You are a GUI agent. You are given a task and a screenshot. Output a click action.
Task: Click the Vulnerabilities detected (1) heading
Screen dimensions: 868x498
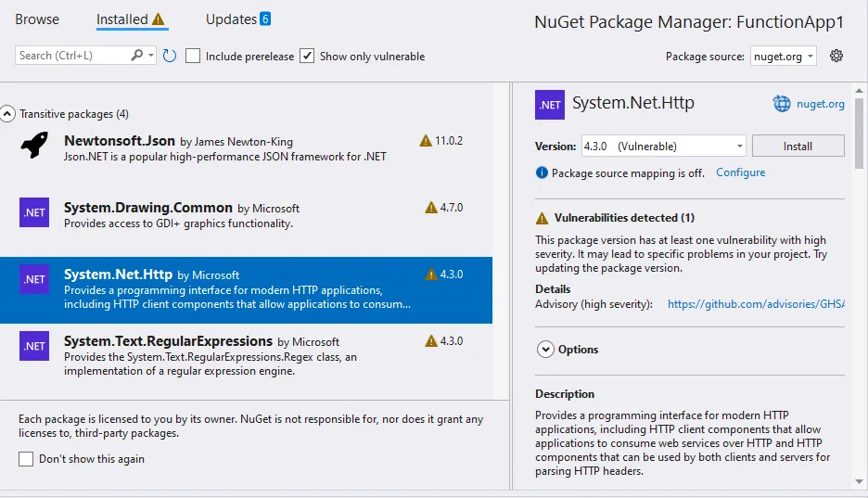coord(624,217)
